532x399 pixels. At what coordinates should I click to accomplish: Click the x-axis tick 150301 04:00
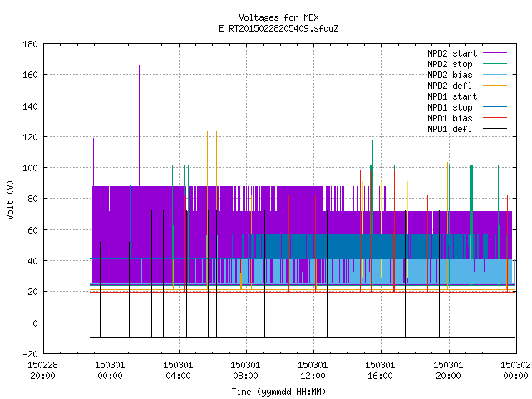coord(178,371)
